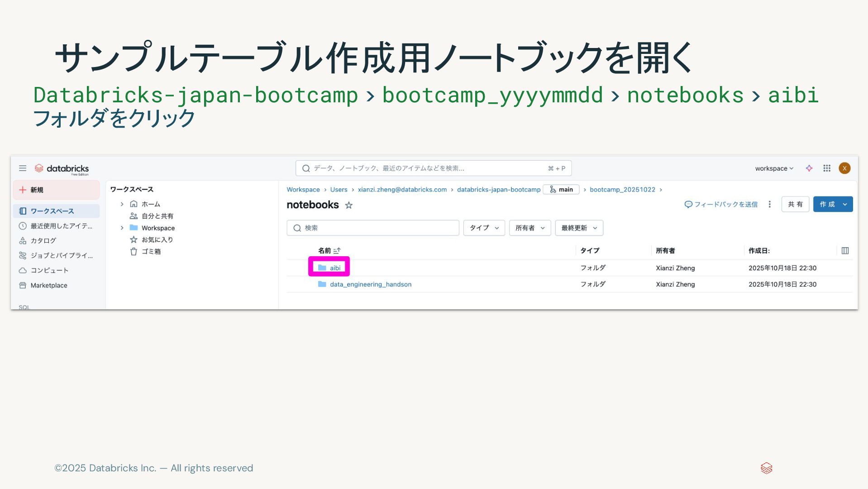Viewport: 868px width, 489px height.
Task: Click the Databricks logo
Action: (x=62, y=168)
